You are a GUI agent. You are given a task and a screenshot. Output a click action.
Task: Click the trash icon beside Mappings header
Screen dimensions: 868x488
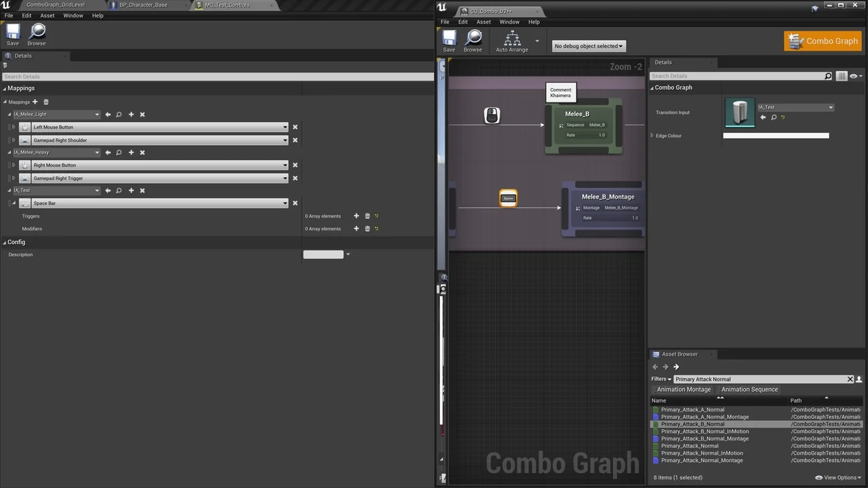coord(45,102)
